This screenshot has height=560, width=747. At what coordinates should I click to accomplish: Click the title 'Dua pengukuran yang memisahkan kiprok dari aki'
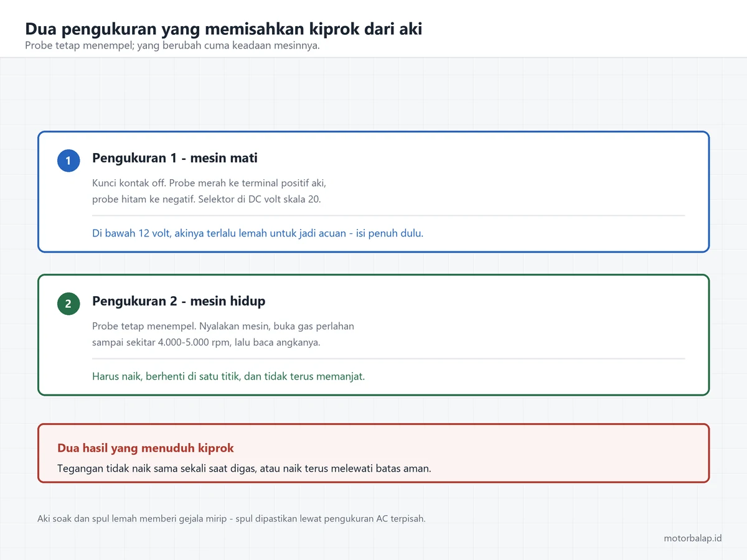click(223, 29)
